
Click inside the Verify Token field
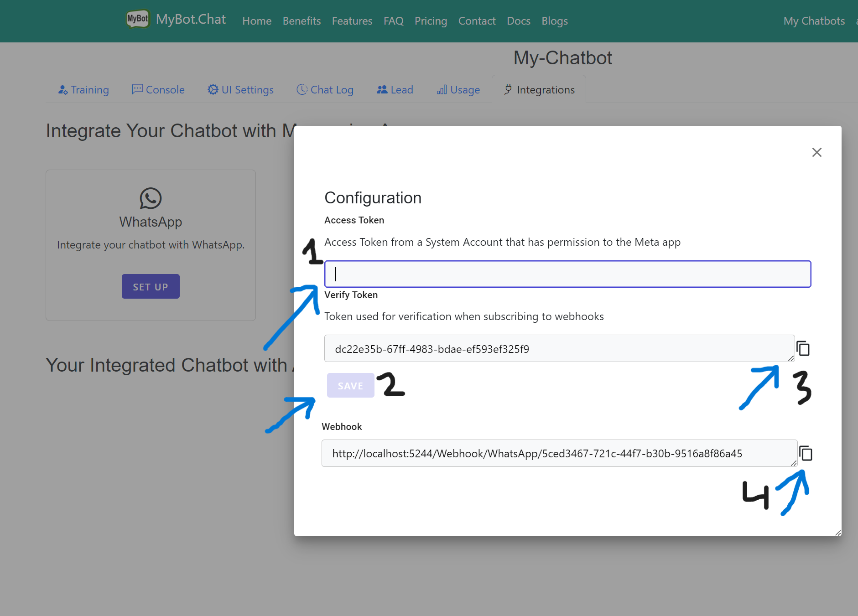point(559,349)
